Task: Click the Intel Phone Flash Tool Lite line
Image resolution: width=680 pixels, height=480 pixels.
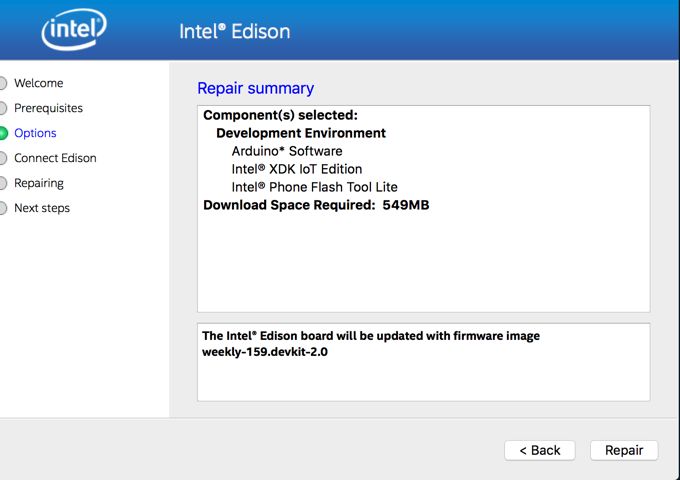Action: (314, 187)
